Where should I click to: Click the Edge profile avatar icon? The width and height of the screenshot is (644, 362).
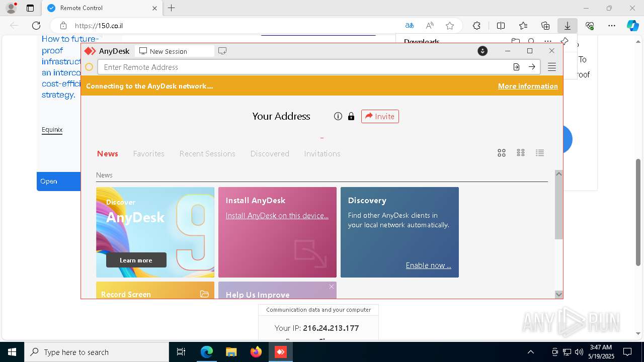pyautogui.click(x=11, y=8)
